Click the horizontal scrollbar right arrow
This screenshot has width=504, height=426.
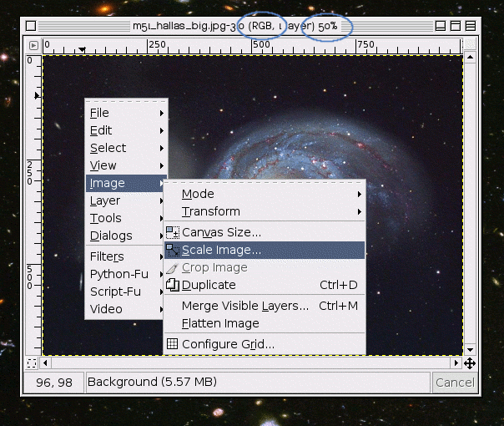point(456,363)
